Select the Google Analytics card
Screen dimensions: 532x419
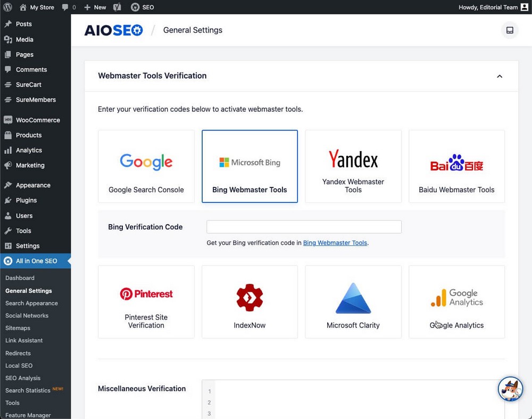[x=456, y=302]
